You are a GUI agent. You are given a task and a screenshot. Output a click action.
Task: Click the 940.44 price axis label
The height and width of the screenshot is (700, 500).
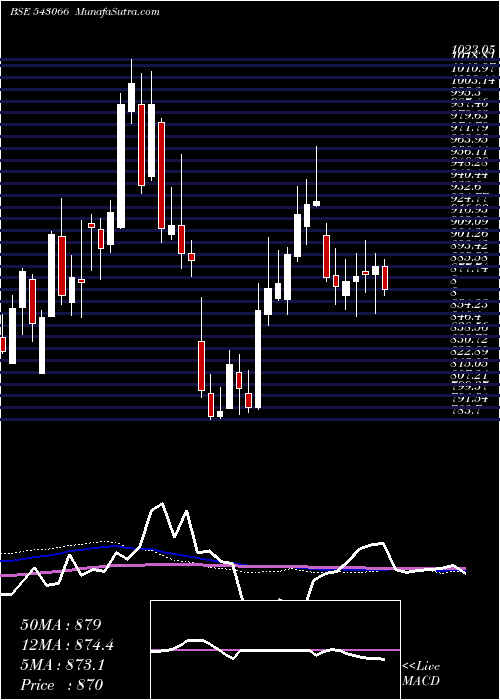pos(470,175)
